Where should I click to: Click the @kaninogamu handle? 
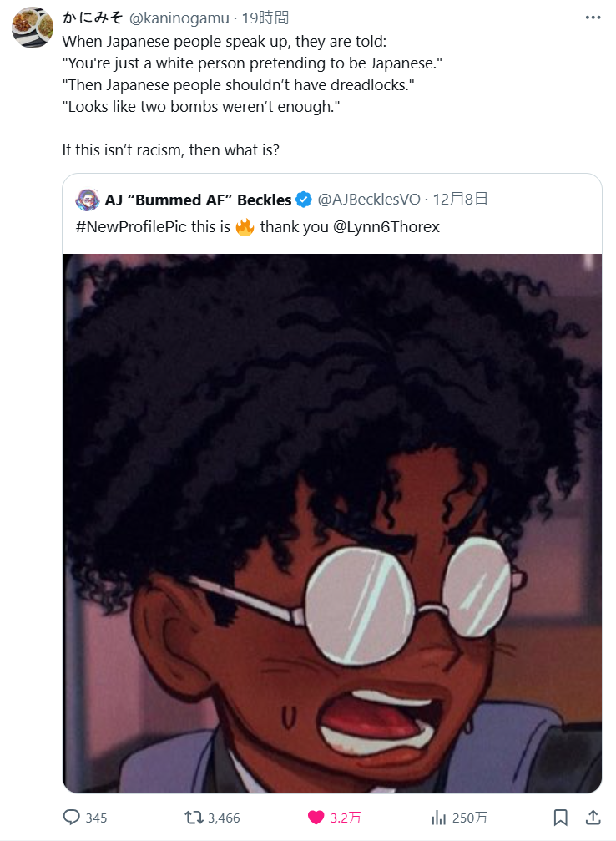179,18
